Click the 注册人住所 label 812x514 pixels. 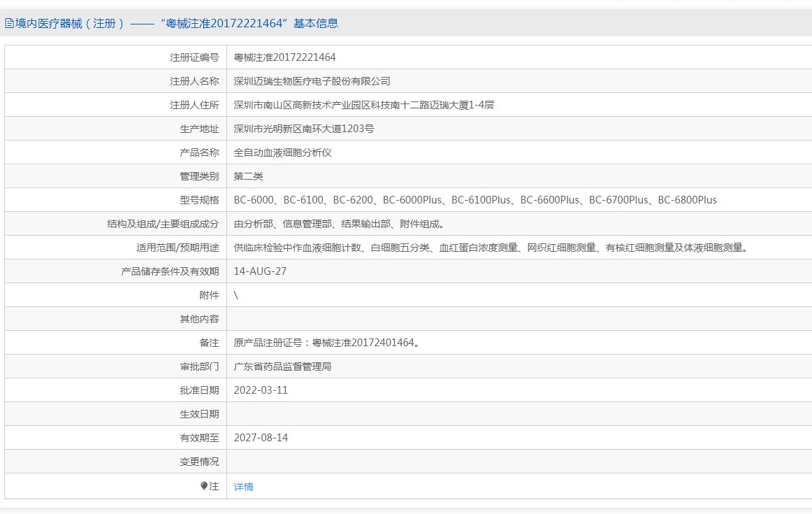194,105
